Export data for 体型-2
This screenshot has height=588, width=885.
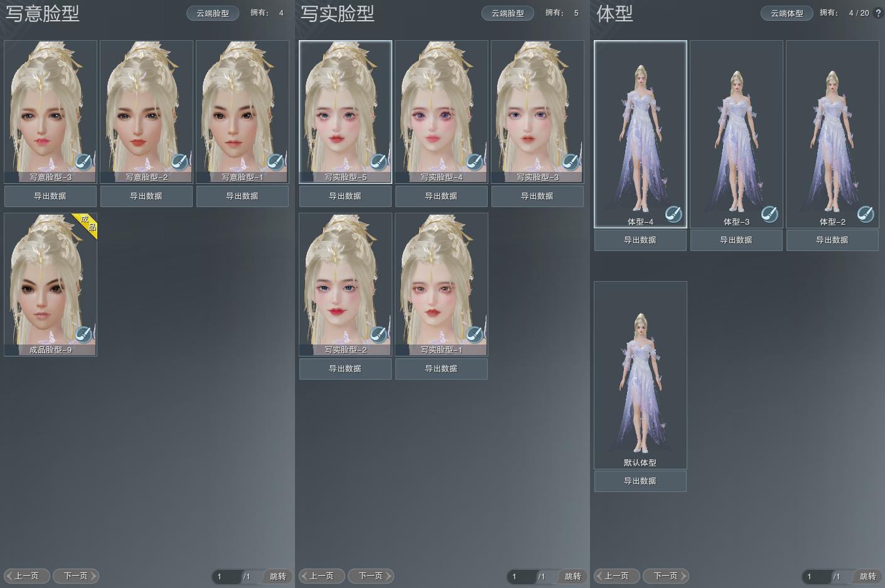click(x=832, y=240)
